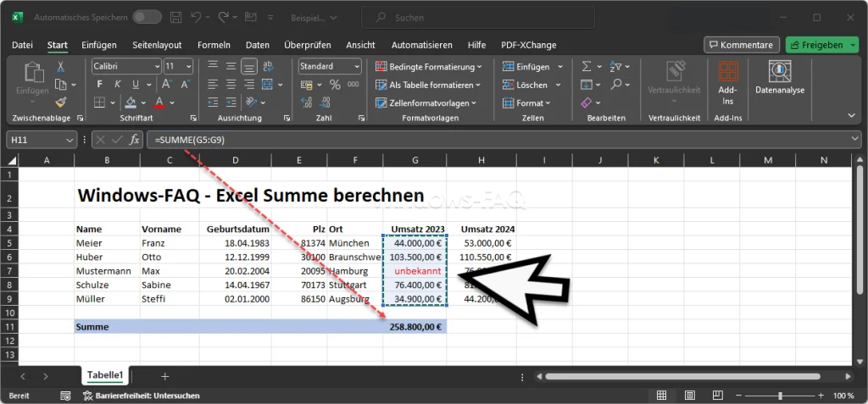Click the increase indent icon

click(231, 102)
